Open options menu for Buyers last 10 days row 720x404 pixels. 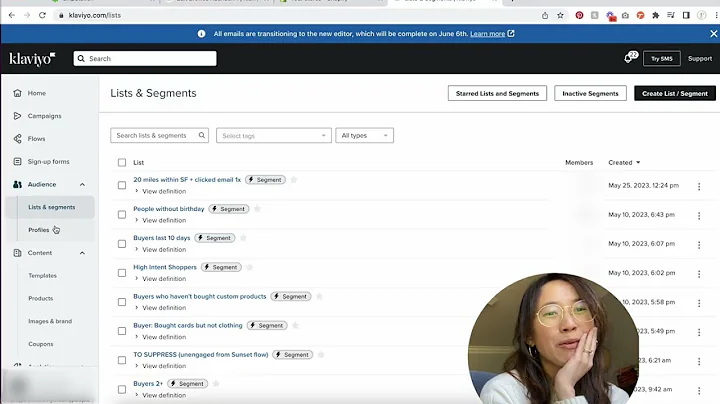pyautogui.click(x=699, y=245)
